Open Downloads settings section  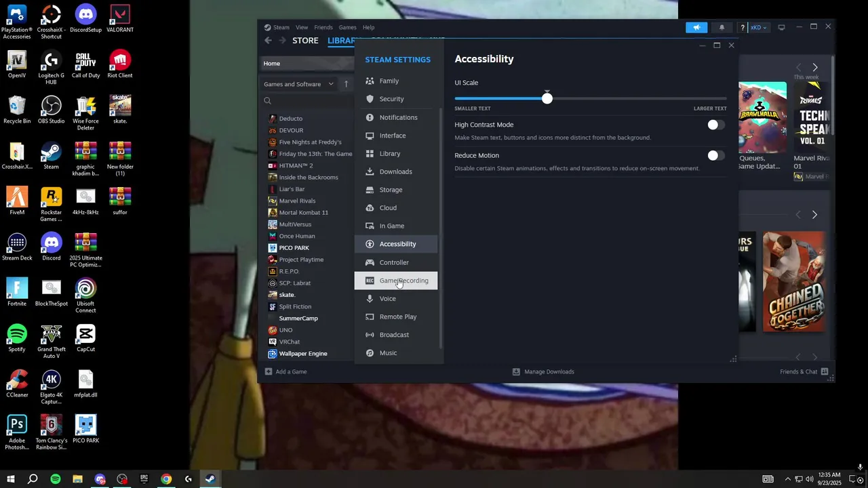(x=396, y=171)
